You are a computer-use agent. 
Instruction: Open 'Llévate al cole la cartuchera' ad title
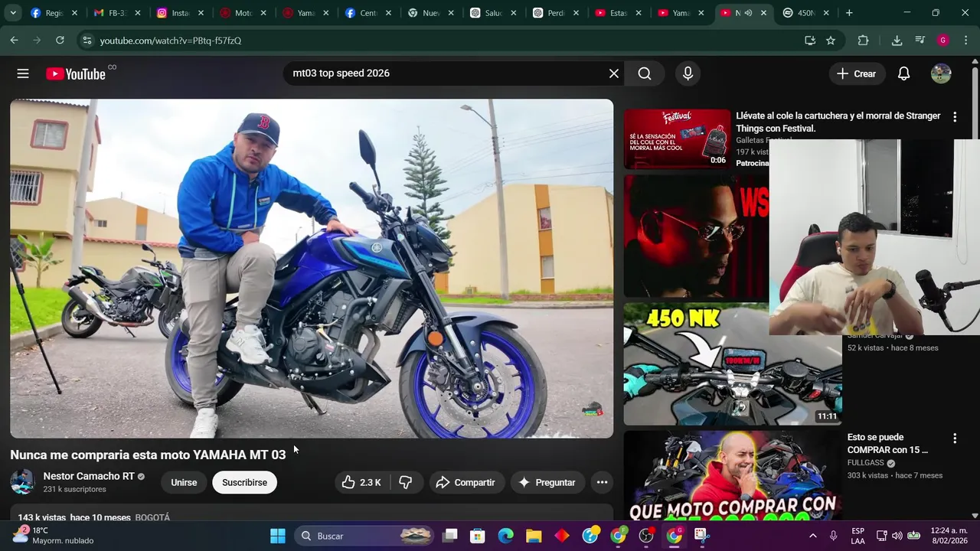pyautogui.click(x=838, y=122)
